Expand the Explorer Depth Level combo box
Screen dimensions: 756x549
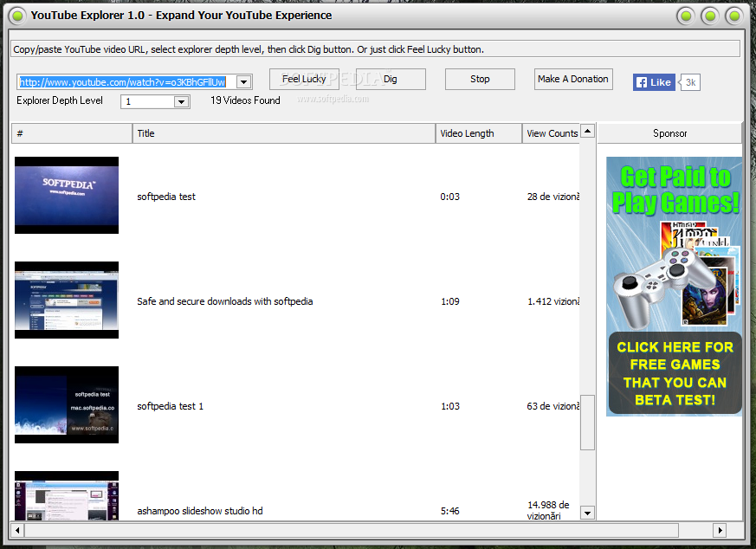(x=181, y=101)
